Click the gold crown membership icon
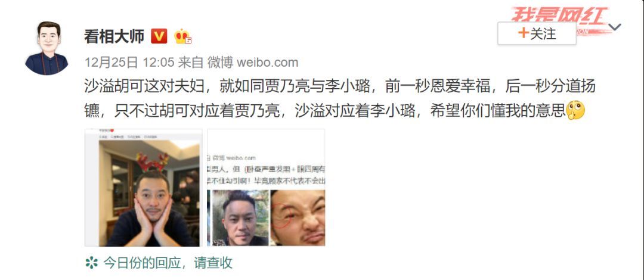644x280 pixels. tap(182, 36)
